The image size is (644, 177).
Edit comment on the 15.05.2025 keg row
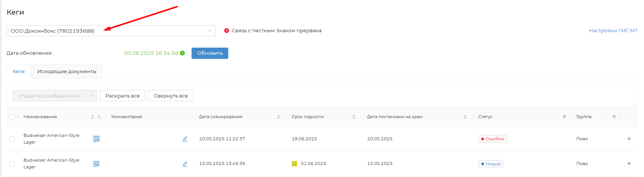coord(185,164)
